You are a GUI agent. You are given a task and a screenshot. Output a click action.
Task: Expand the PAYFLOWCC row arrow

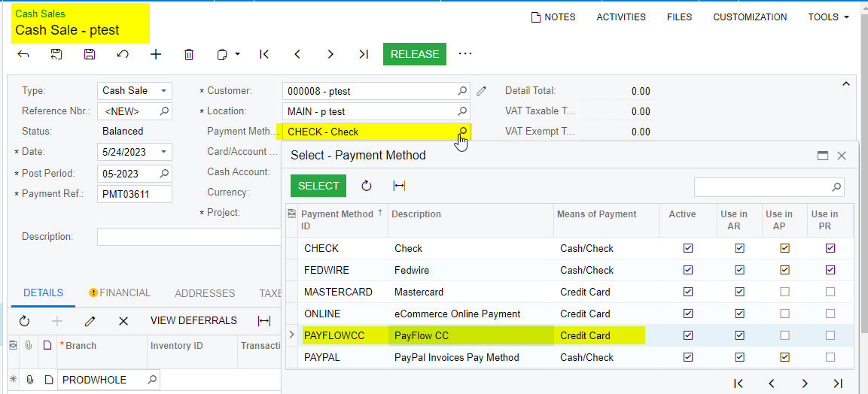click(292, 335)
